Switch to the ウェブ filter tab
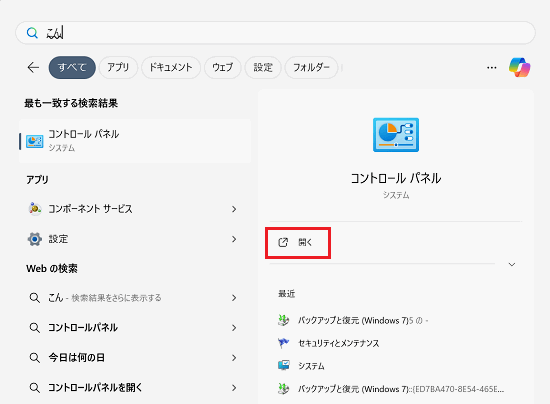Viewport: 550px width, 404px height. pos(222,67)
